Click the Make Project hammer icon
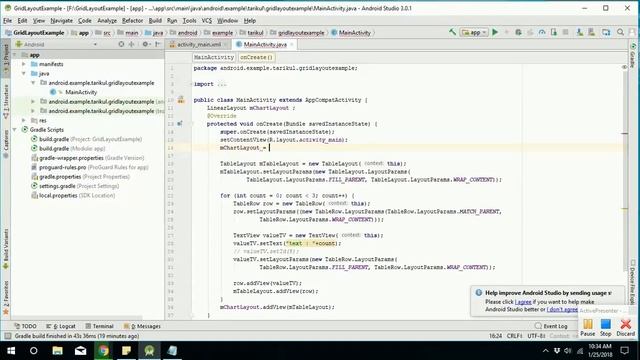Image resolution: width=640 pixels, height=360 pixels. coord(452,32)
